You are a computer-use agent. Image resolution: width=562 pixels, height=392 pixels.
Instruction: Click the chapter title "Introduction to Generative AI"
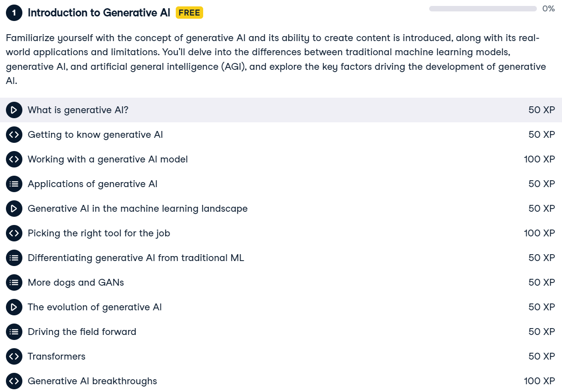click(x=100, y=12)
